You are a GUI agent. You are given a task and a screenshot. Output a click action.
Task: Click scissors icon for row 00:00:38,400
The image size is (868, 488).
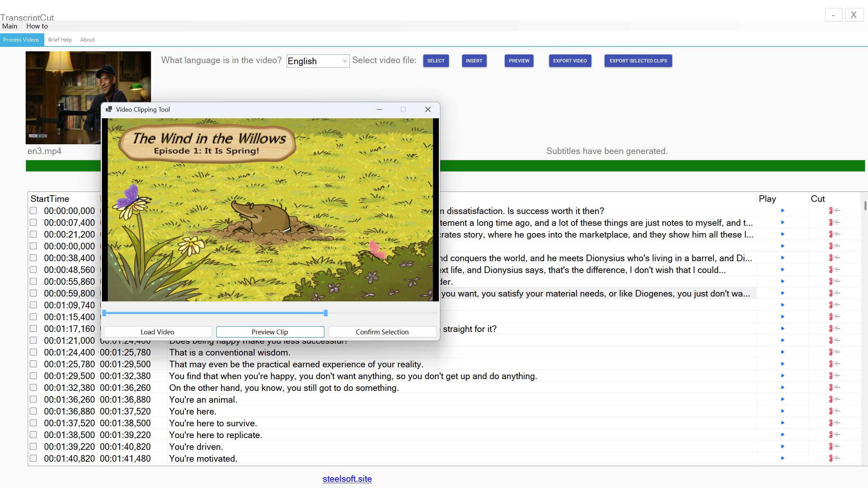point(834,258)
